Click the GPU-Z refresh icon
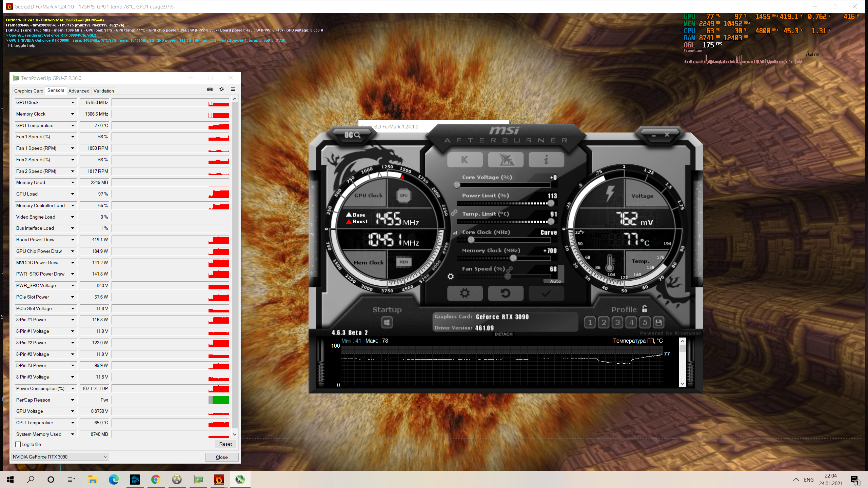The image size is (868, 488). (221, 89)
